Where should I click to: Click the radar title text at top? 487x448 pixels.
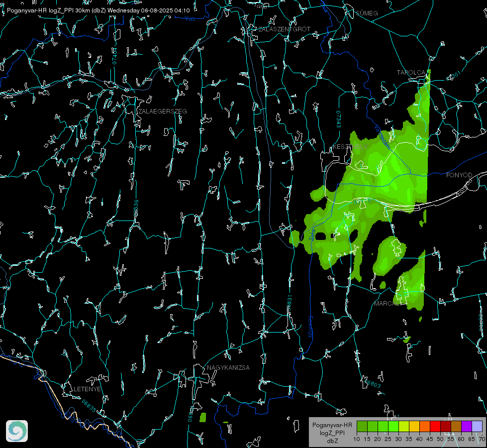(x=98, y=10)
